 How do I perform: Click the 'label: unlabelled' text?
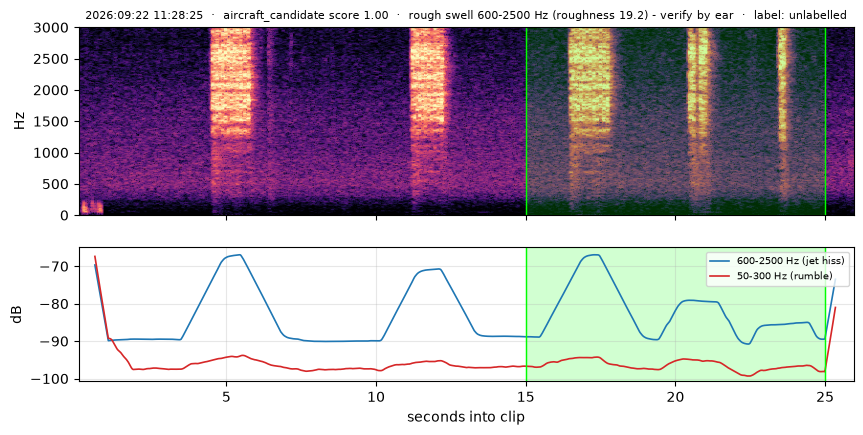(x=800, y=15)
